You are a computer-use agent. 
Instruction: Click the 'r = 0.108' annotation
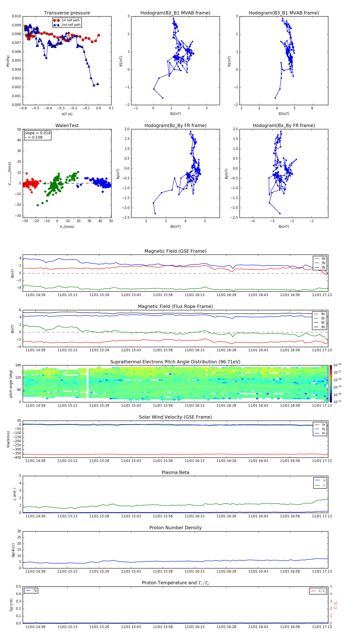[x=34, y=137]
